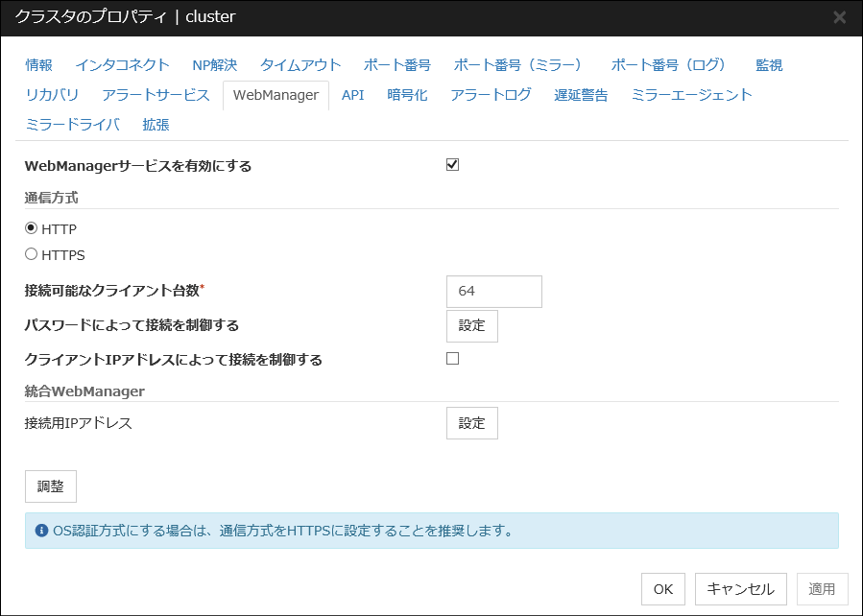Select the HTTP radio button
This screenshot has width=863, height=616.
click(x=32, y=229)
